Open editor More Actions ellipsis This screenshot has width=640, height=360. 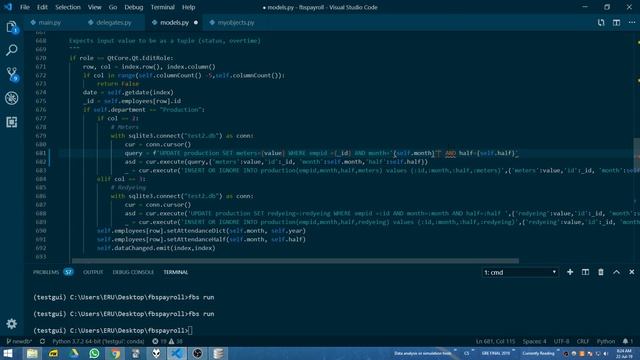[631, 22]
